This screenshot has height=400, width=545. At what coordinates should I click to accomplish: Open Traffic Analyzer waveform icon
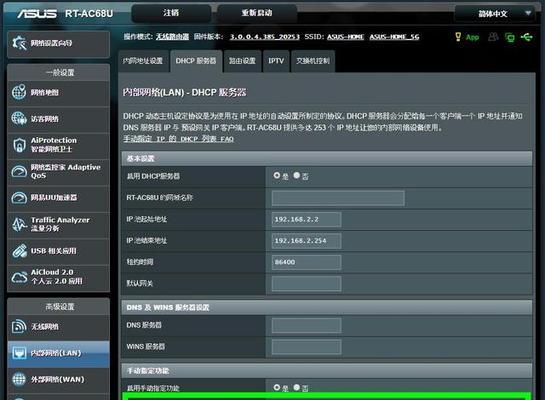pyautogui.click(x=19, y=224)
